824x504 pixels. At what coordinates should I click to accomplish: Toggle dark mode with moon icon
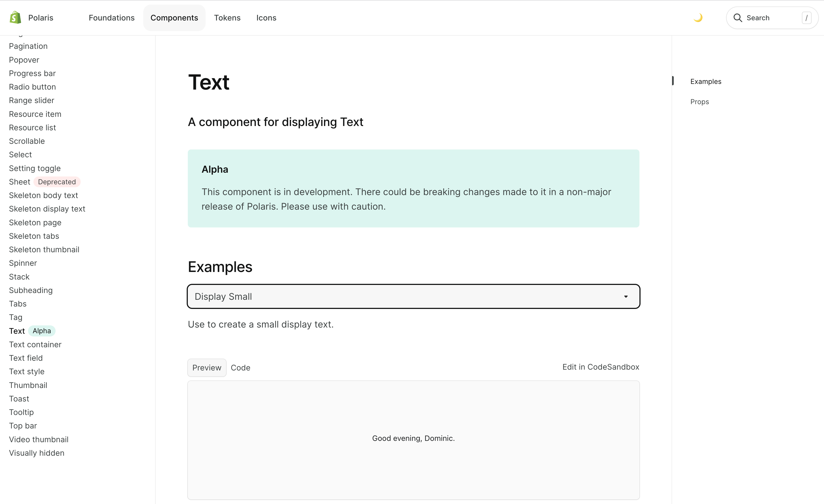(x=698, y=17)
